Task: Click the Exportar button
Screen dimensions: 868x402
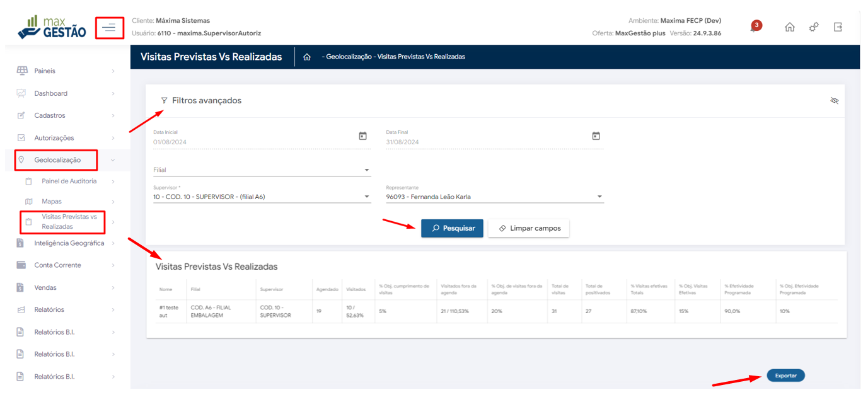Action: pyautogui.click(x=785, y=376)
